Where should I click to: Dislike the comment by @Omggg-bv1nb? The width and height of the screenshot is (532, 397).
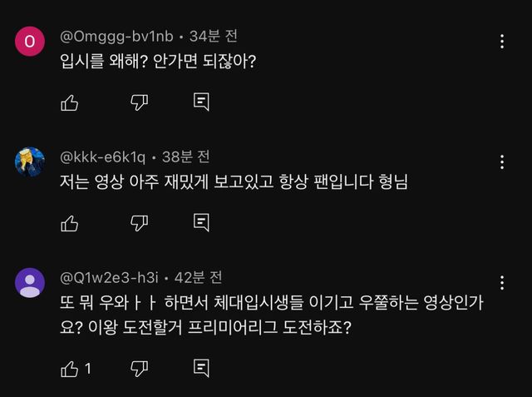pyautogui.click(x=140, y=102)
